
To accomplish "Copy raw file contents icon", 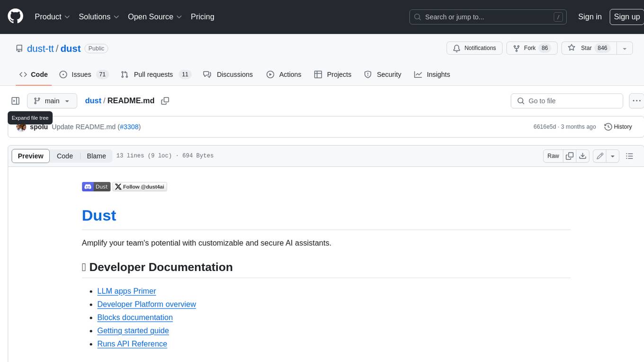I will (x=570, y=156).
